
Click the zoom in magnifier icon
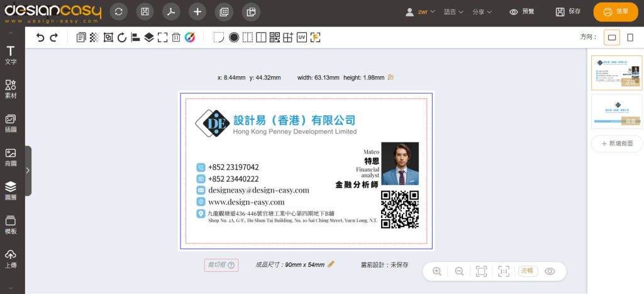pyautogui.click(x=437, y=271)
